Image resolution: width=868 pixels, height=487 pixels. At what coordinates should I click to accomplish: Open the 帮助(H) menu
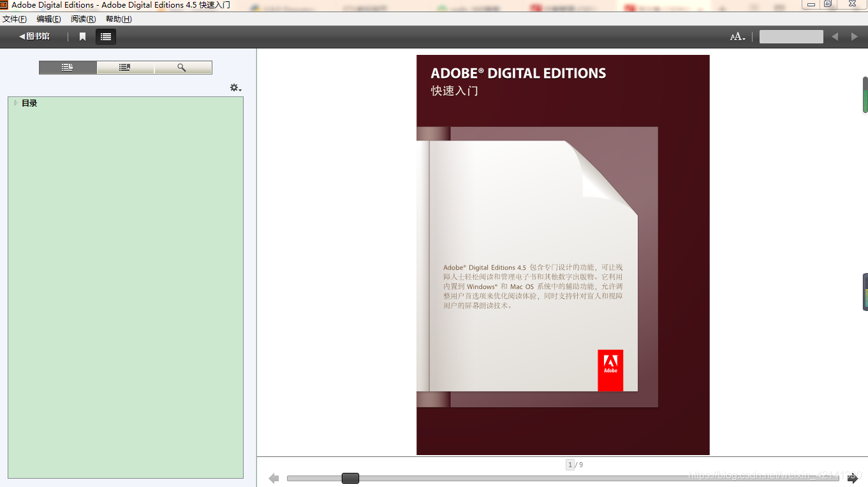(119, 19)
